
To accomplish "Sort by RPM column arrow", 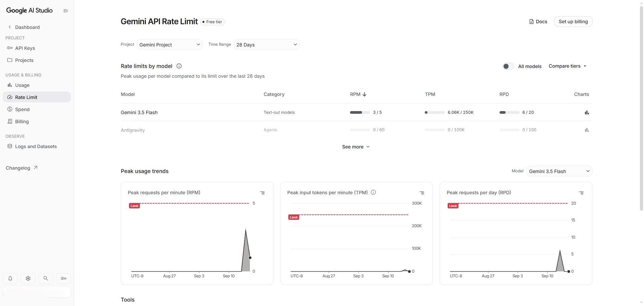I will pos(364,94).
